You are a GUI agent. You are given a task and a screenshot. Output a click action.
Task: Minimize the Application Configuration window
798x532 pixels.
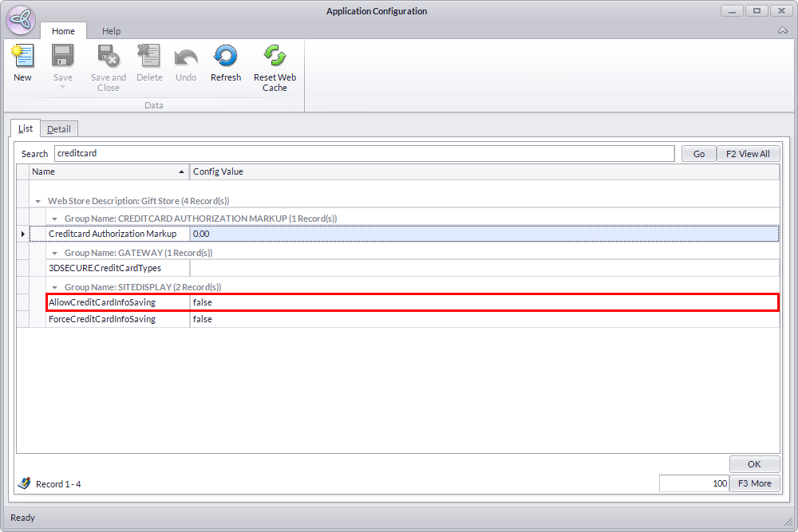point(732,10)
